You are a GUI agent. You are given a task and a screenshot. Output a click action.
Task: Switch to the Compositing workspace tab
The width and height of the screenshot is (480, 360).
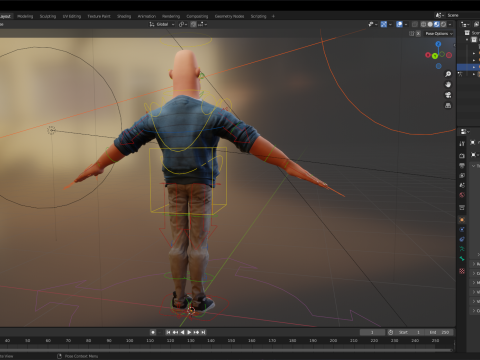tap(197, 16)
